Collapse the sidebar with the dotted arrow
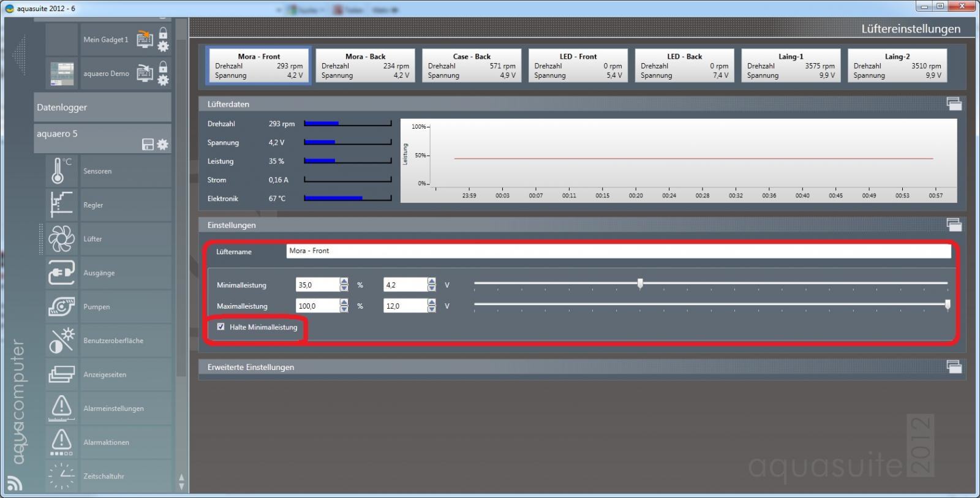Viewport: 980px width, 498px height. tap(20, 55)
